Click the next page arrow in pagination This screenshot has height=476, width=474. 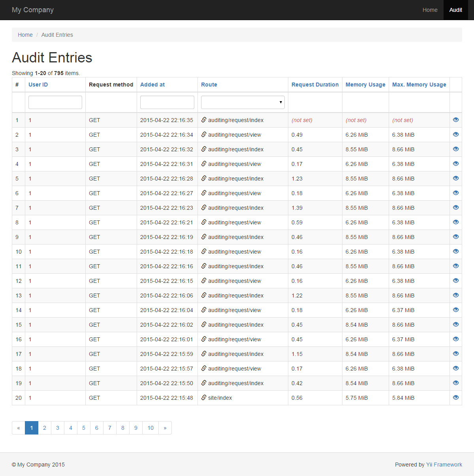[165, 428]
